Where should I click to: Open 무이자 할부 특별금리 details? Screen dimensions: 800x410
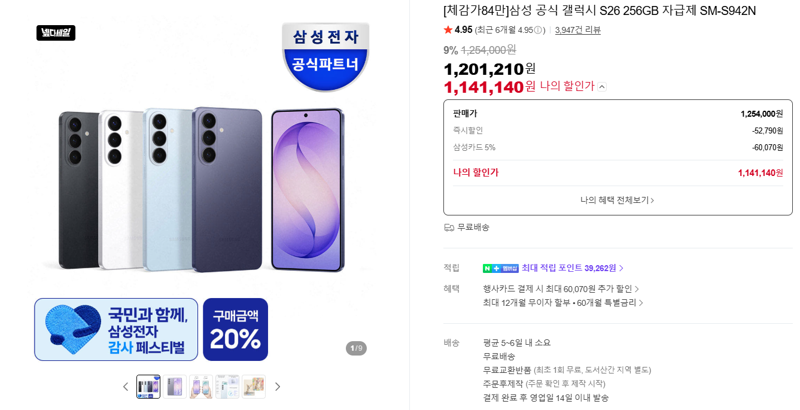click(x=563, y=303)
